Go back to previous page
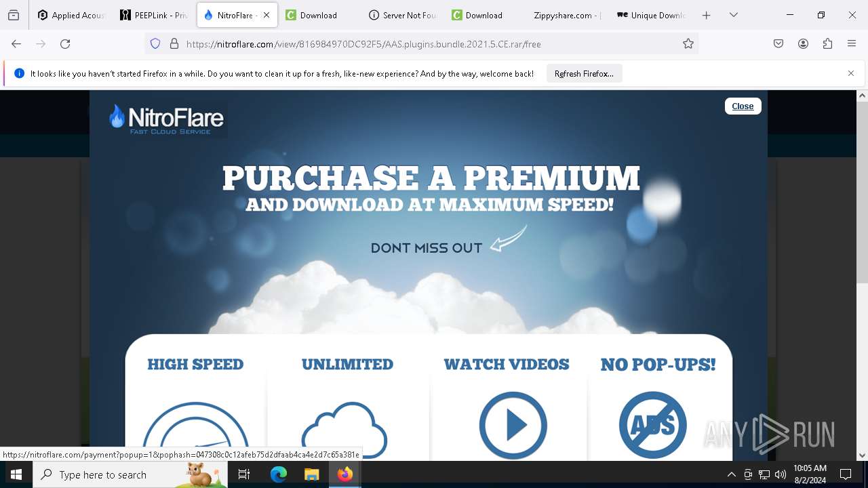The image size is (868, 488). 16,43
